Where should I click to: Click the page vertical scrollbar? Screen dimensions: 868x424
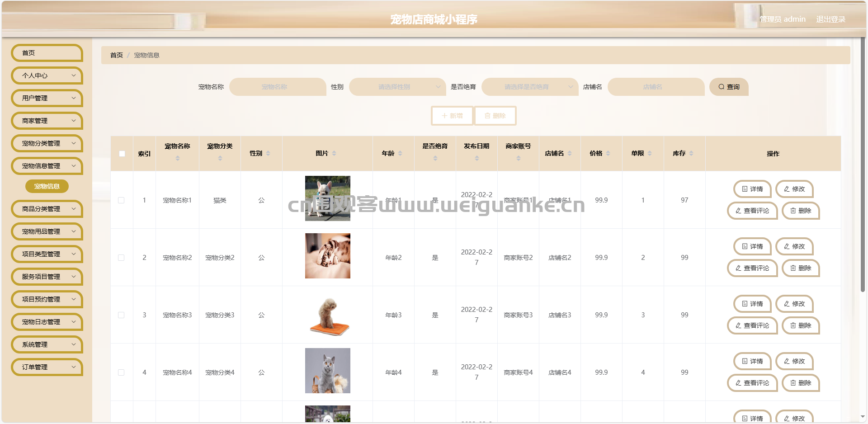pyautogui.click(x=863, y=165)
